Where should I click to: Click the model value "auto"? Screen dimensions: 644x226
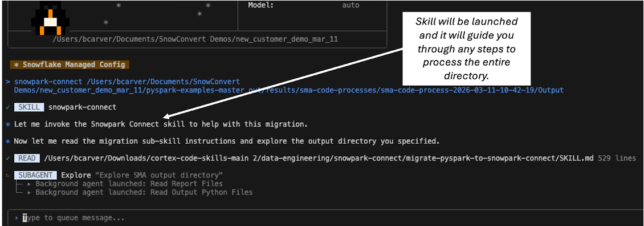350,5
